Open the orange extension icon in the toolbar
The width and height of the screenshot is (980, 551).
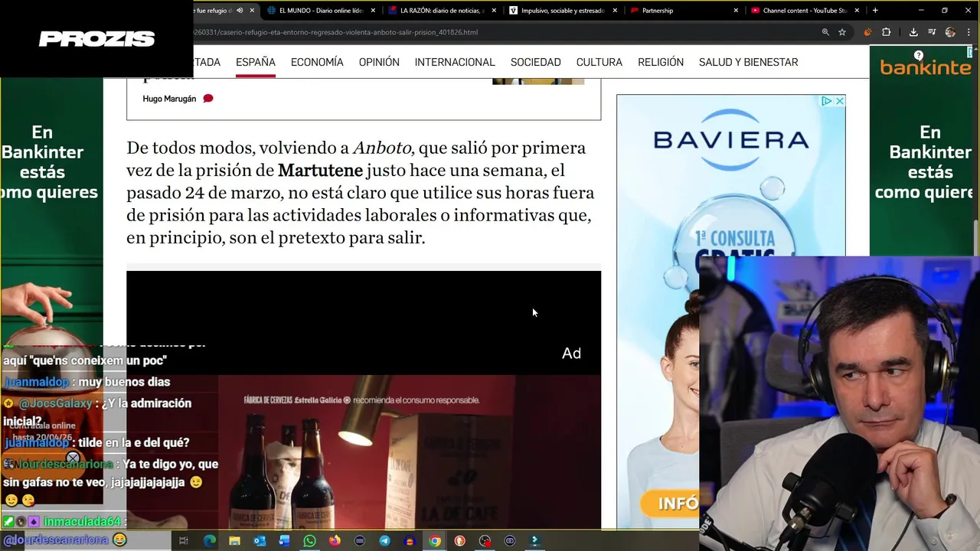click(867, 32)
